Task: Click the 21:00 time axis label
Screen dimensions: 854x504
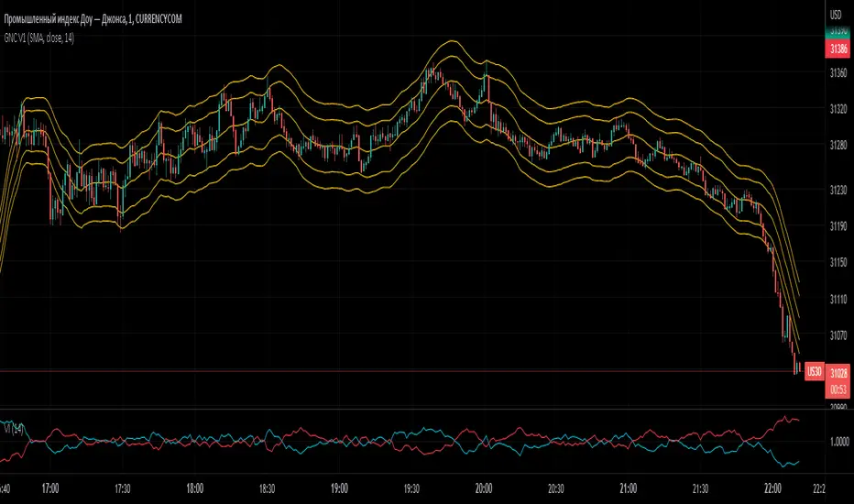Action: tap(628, 488)
